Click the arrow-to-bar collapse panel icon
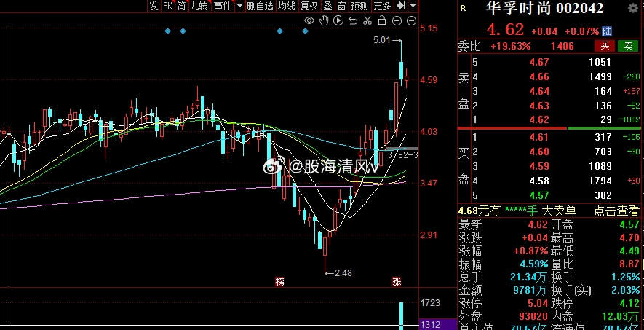 tap(401, 6)
